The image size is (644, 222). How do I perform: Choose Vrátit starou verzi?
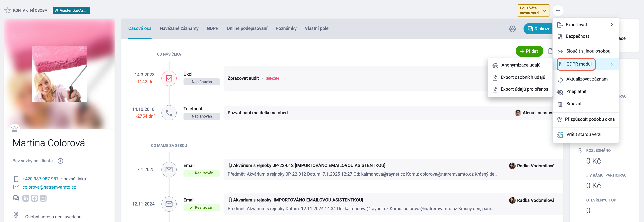pyautogui.click(x=586, y=135)
